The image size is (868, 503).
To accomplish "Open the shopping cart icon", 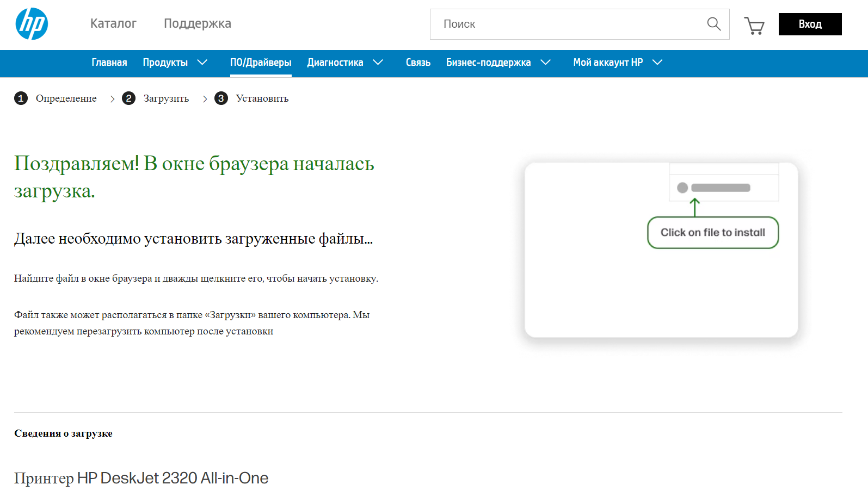I will [754, 25].
